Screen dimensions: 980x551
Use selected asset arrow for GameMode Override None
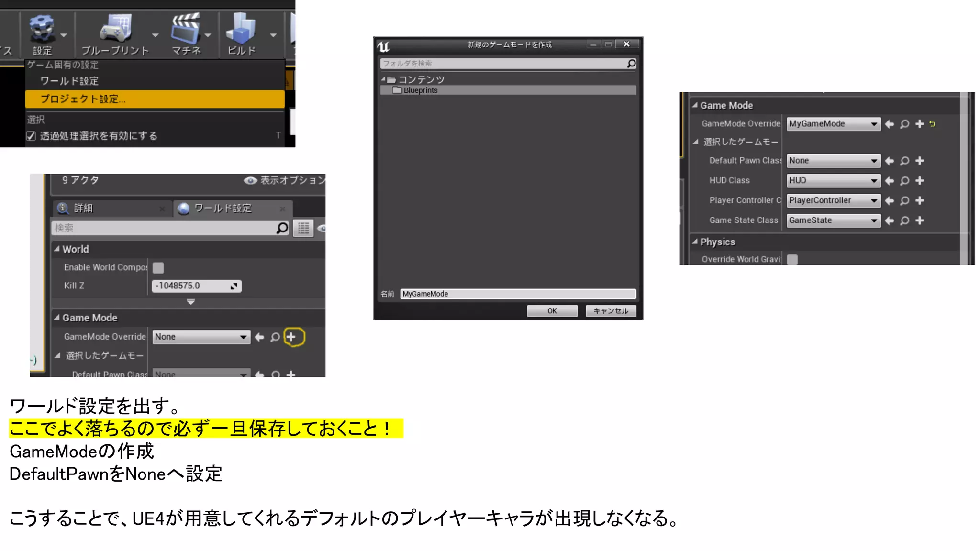point(259,337)
